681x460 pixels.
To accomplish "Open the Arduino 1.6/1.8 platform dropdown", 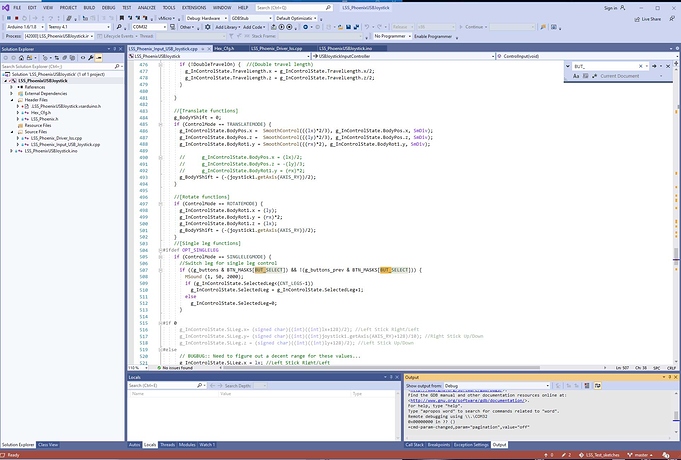I will click(x=25, y=27).
